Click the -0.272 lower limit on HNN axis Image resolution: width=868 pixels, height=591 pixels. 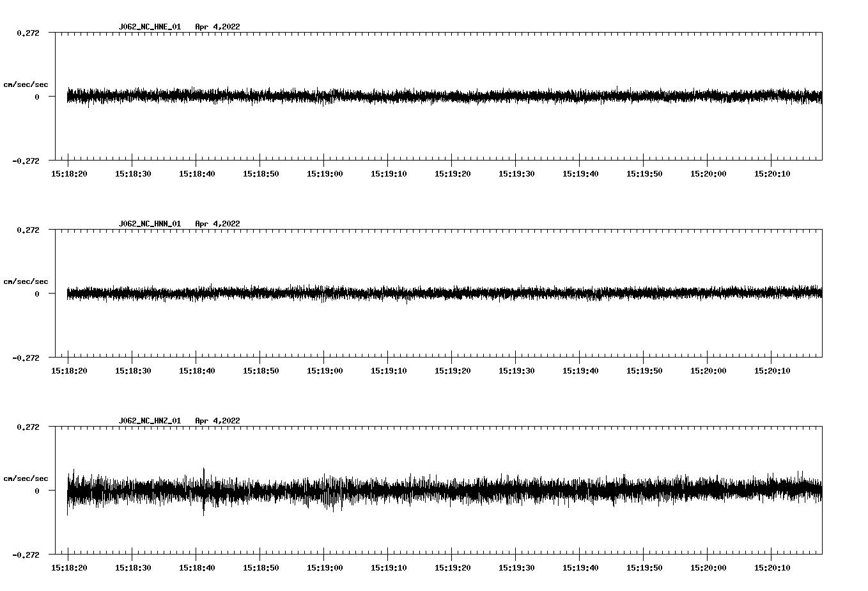click(x=26, y=358)
